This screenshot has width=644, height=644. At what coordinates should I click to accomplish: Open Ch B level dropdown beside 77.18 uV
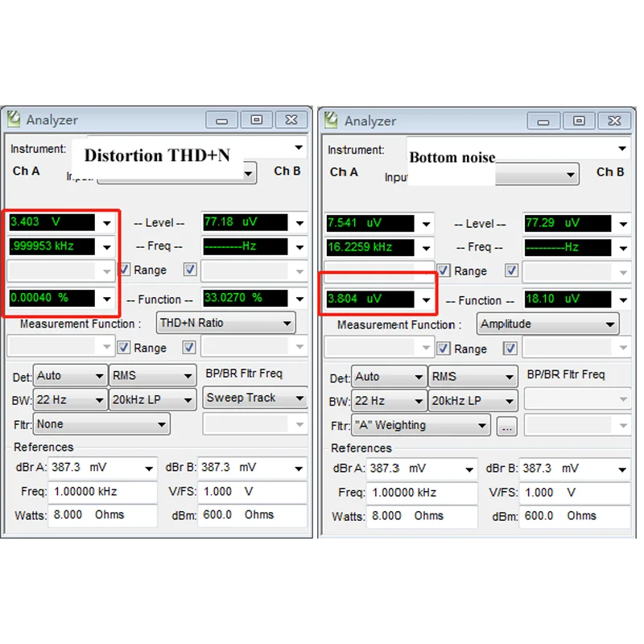point(299,223)
